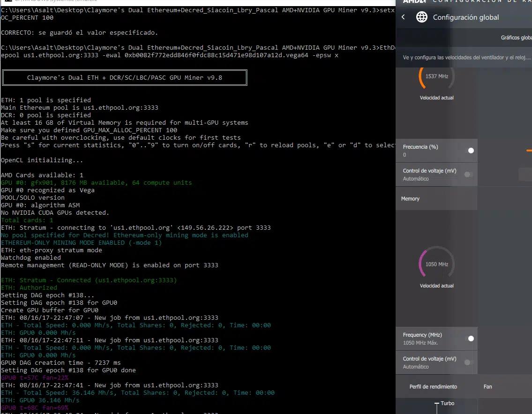The width and height of the screenshot is (532, 414).
Task: Click the line "ETH: GPU0 36.146 Mh/s"
Action: click(40, 400)
